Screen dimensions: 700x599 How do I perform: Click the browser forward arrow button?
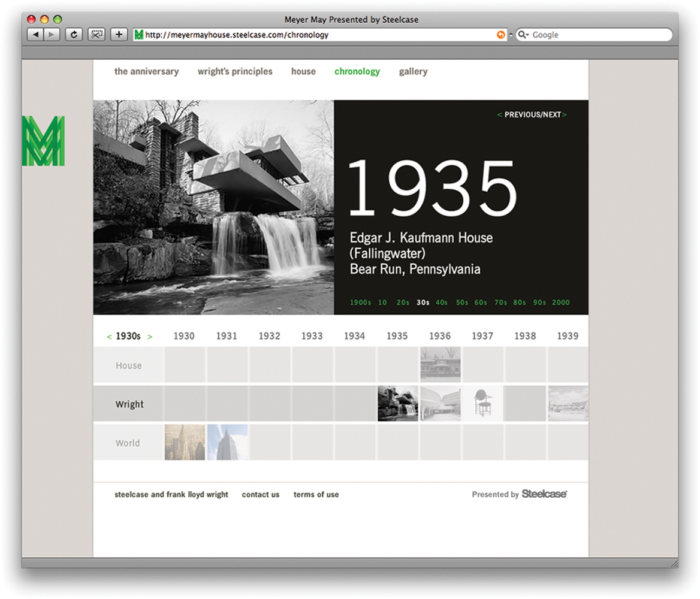pos(52,35)
